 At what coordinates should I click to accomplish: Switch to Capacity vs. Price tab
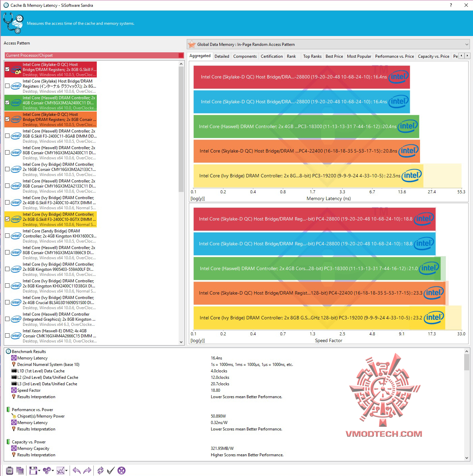(434, 56)
